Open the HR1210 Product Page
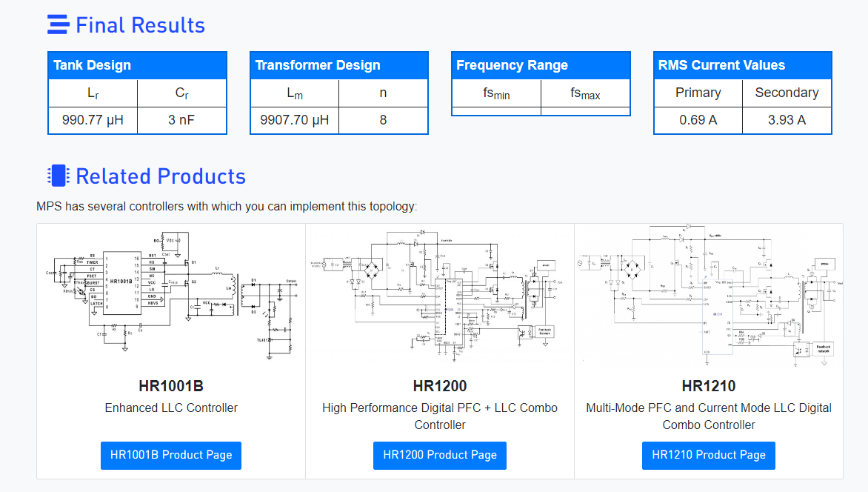The height and width of the screenshot is (492, 868). [x=709, y=456]
